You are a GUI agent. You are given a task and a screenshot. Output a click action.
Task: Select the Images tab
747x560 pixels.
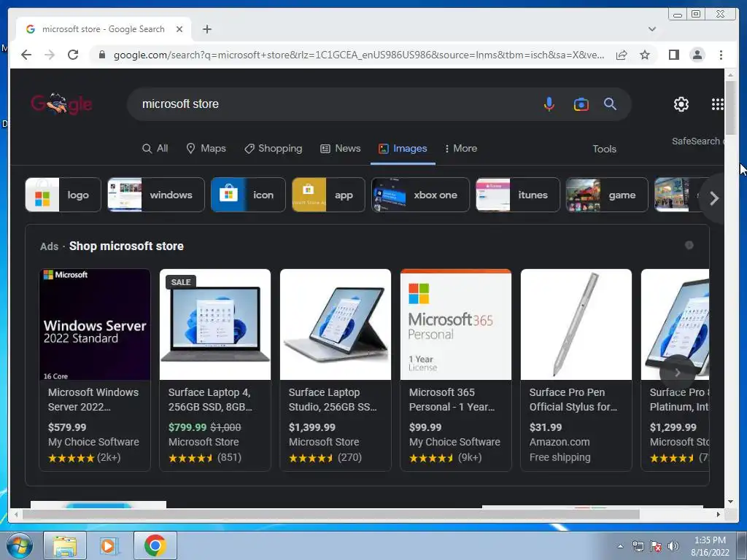[x=403, y=149]
